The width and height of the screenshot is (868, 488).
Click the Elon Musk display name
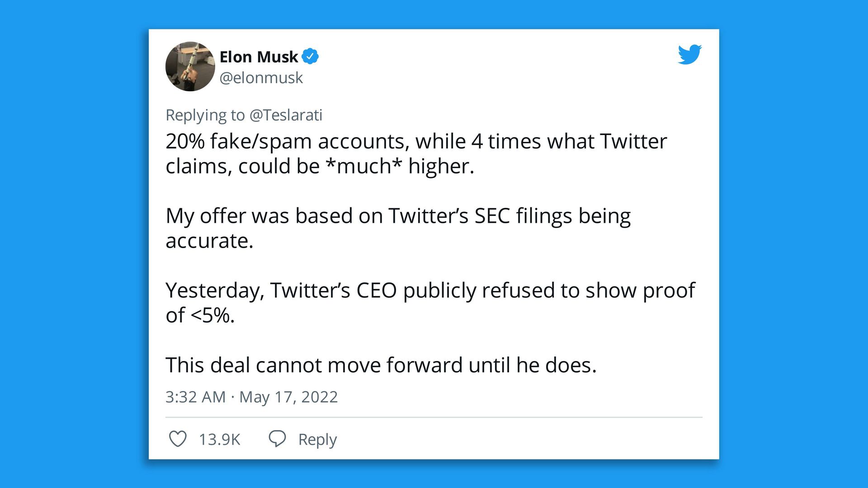coord(259,57)
